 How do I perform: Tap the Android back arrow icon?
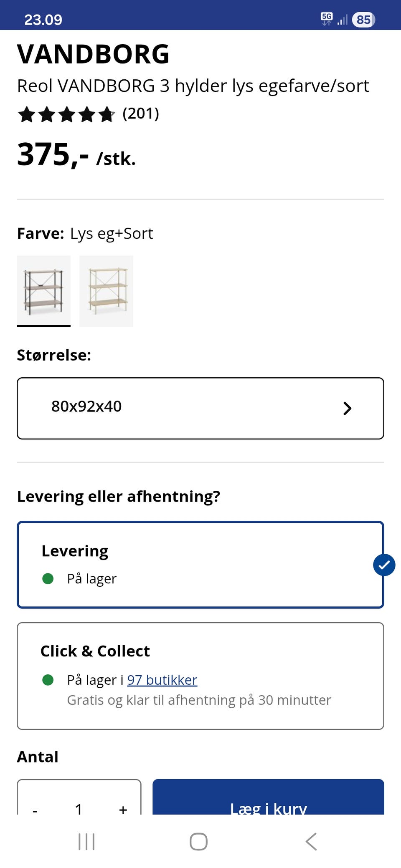tap(311, 841)
